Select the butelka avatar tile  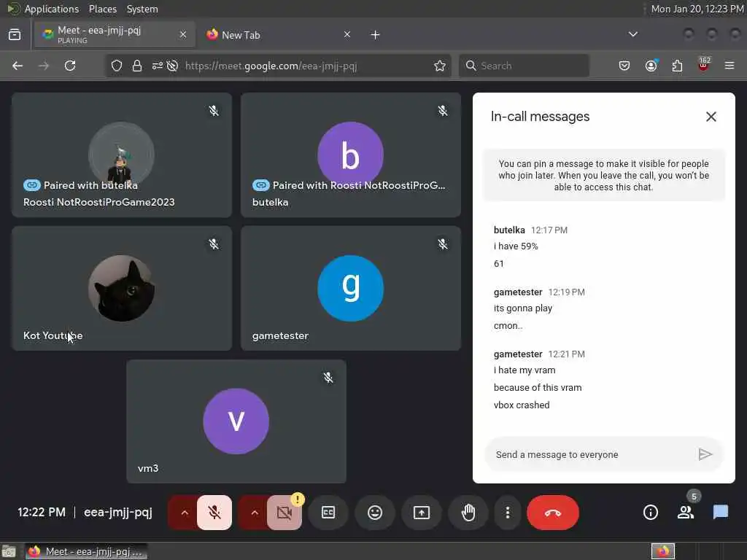[x=351, y=155]
